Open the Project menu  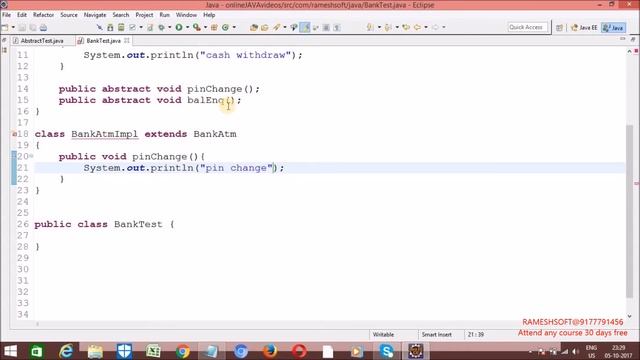click(144, 15)
